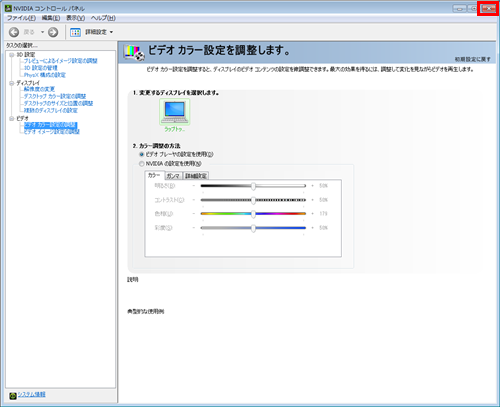Viewport: 500px width, 407px height.
Task: Open the 詳細設定 toolbar dropdown
Action: point(111,32)
